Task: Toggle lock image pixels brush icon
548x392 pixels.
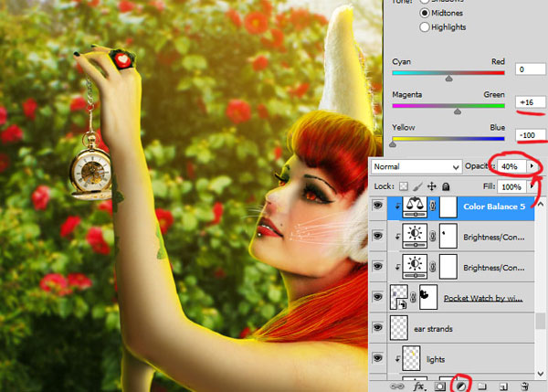Action: tap(417, 186)
